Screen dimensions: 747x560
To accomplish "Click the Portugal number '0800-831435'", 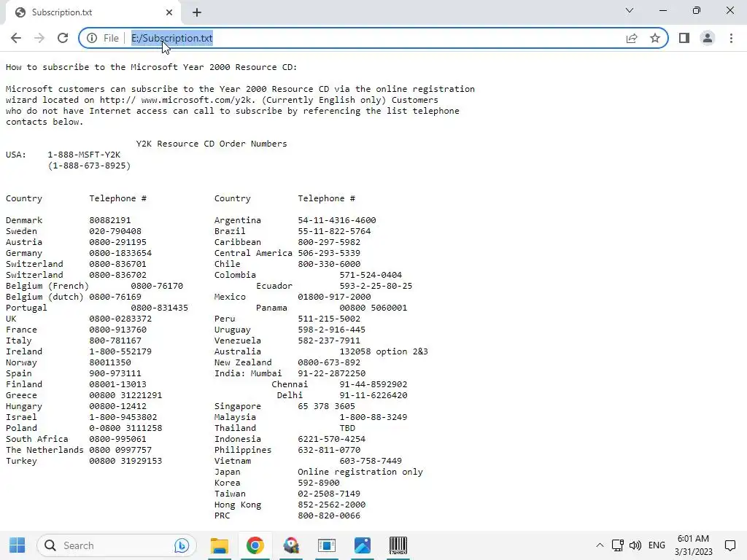I will click(160, 308).
